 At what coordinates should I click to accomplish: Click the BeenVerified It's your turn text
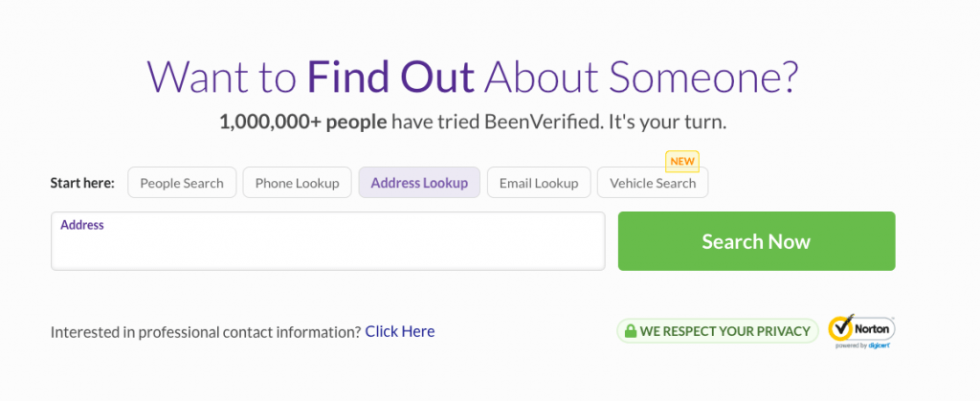click(x=606, y=122)
